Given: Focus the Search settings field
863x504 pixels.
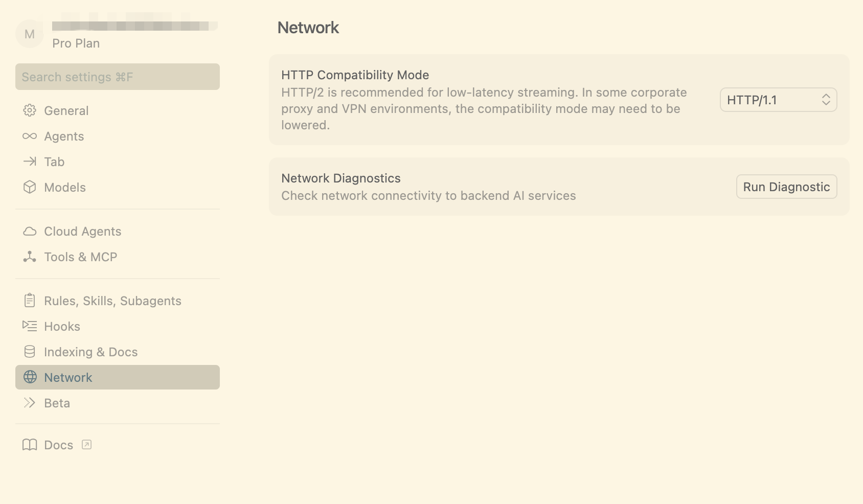Looking at the screenshot, I should click(118, 77).
